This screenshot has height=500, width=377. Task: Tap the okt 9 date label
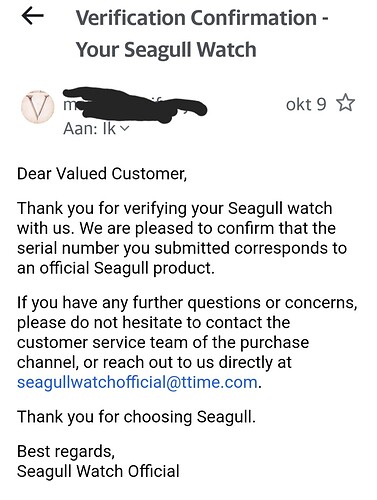point(306,104)
